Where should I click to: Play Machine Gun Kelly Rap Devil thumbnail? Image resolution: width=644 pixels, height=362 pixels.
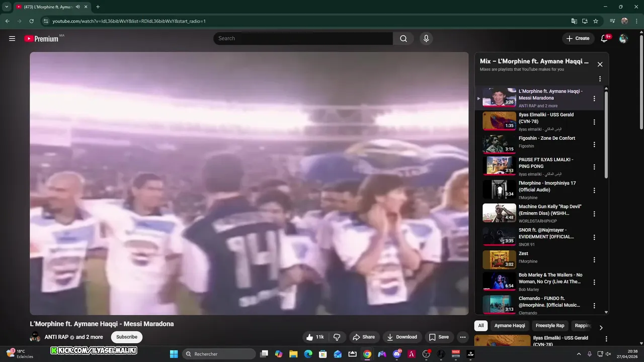[499, 213]
